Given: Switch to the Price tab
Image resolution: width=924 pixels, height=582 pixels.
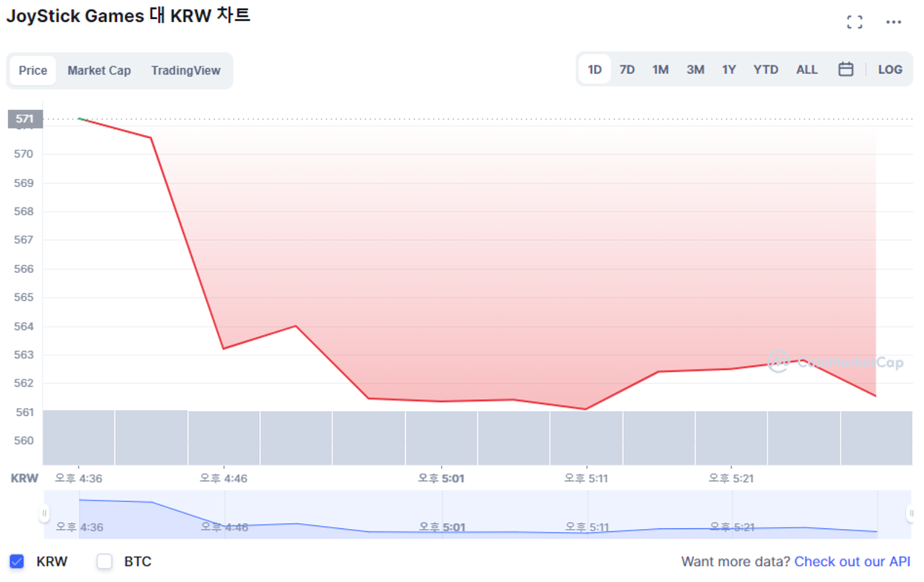Looking at the screenshot, I should point(33,71).
